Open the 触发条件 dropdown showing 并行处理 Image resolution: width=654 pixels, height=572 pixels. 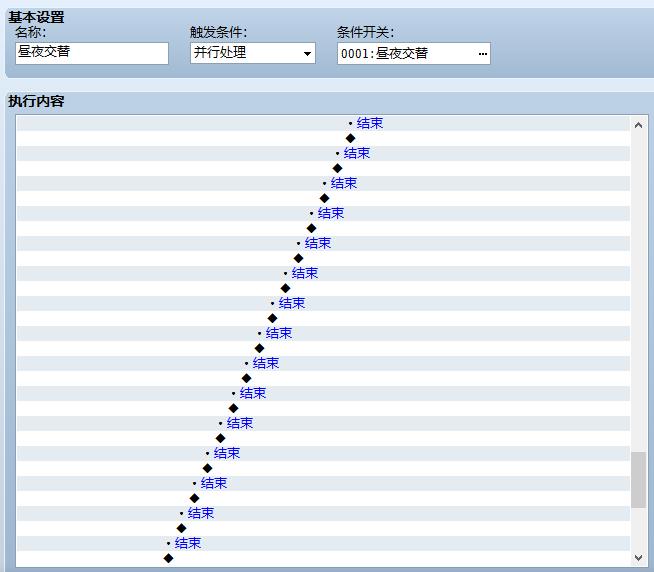coord(253,53)
